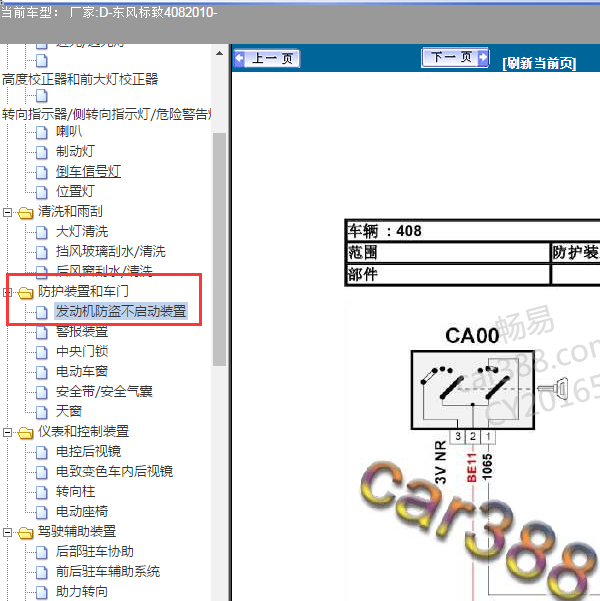Click the 仪表和控制装置 folder icon
Screen dimensions: 600x601
26,433
